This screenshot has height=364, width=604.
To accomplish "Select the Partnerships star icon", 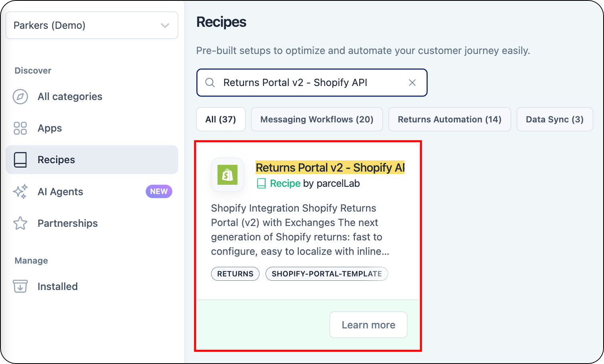I will point(20,223).
